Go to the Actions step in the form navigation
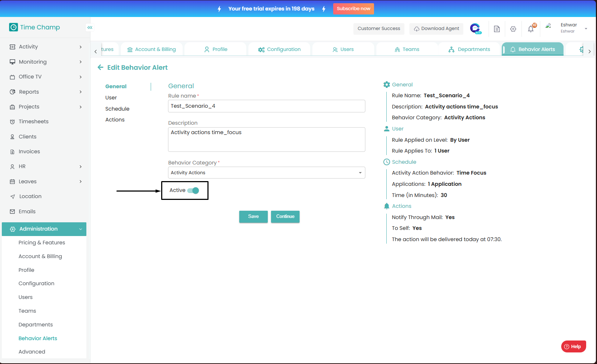Screen dimensions: 597x364 click(x=115, y=120)
